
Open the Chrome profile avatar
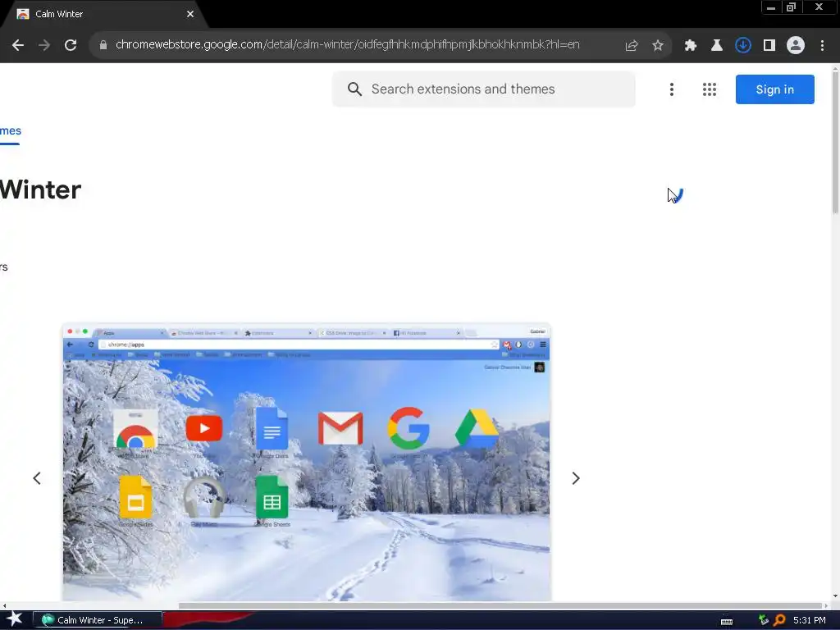[x=796, y=46]
